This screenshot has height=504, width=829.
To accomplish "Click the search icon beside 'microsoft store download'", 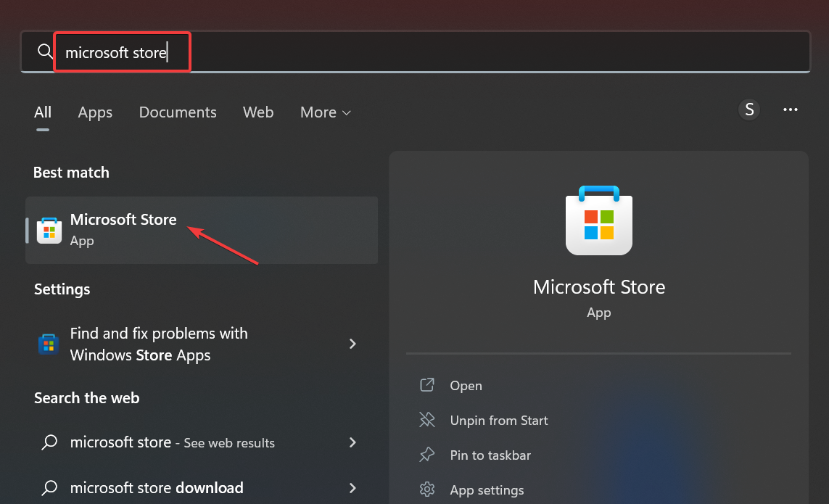I will tap(49, 487).
